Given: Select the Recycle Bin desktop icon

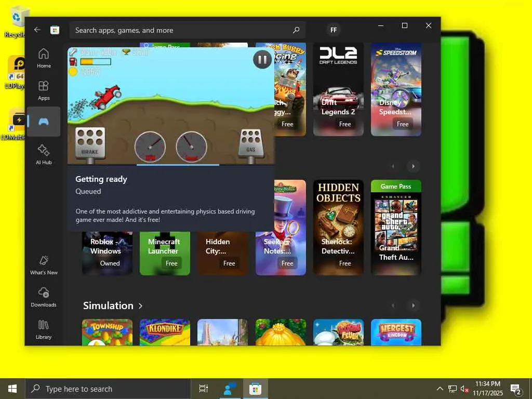Looking at the screenshot, I should point(15,21).
